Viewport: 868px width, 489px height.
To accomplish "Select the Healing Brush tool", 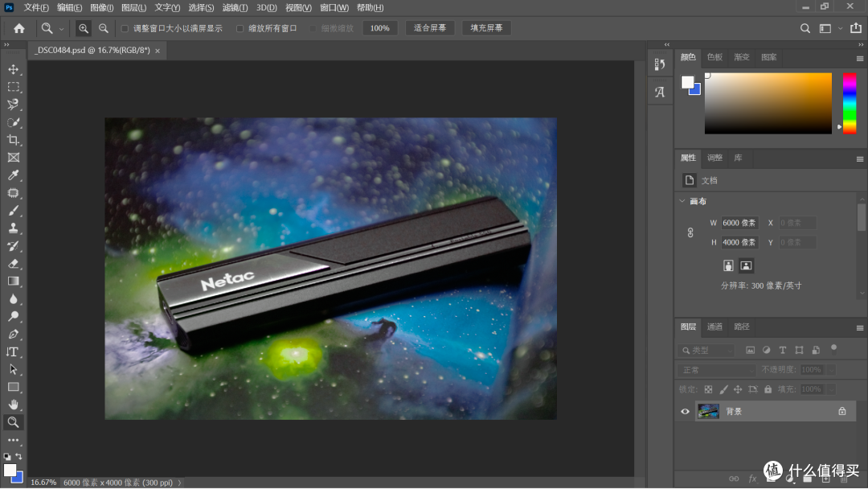I will click(14, 193).
